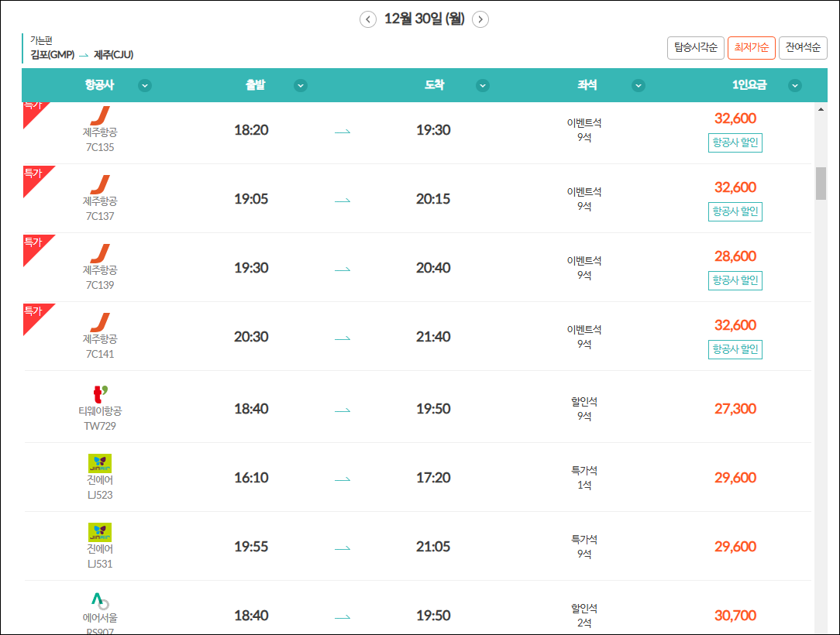This screenshot has height=635, width=840.
Task: Open the 도착 column sort dropdown
Action: pyautogui.click(x=483, y=86)
